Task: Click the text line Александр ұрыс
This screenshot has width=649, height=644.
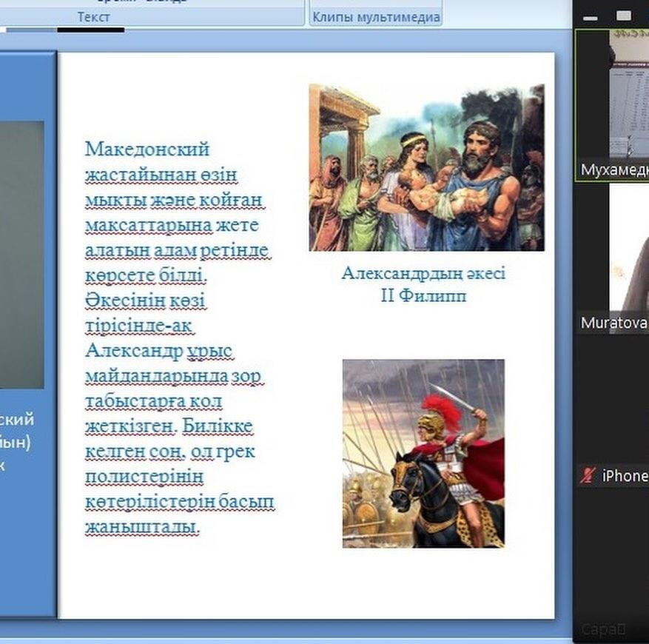Action: click(159, 351)
